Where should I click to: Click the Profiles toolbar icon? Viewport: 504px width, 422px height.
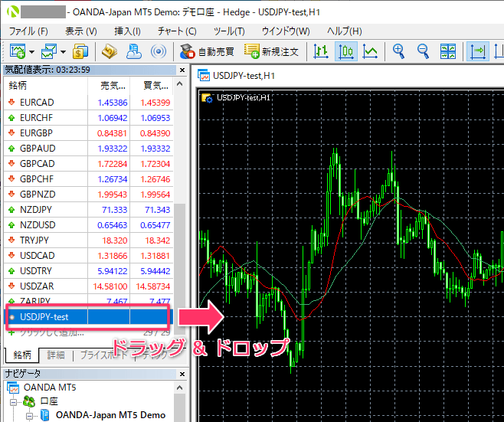click(49, 51)
